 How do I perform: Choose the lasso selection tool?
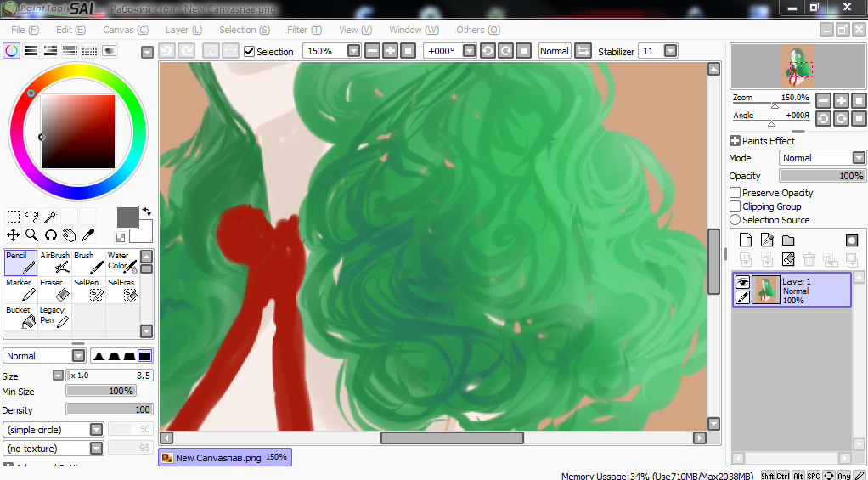pos(32,216)
